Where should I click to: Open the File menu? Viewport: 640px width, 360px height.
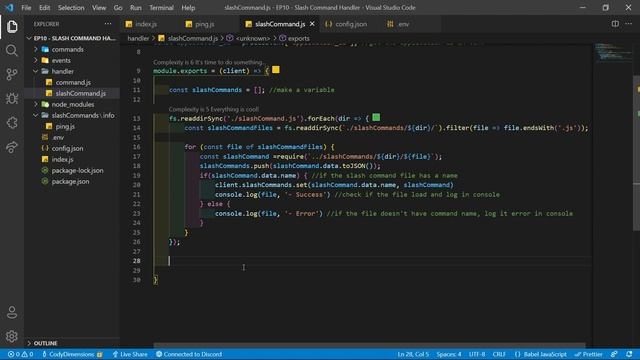pyautogui.click(x=26, y=8)
